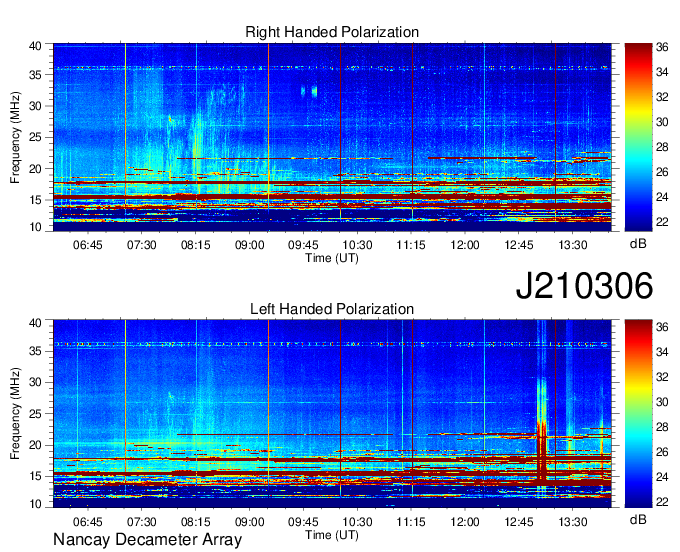Click 13:30 time tick on Right Handed plot
This screenshot has height=552, width=680.
point(573,245)
